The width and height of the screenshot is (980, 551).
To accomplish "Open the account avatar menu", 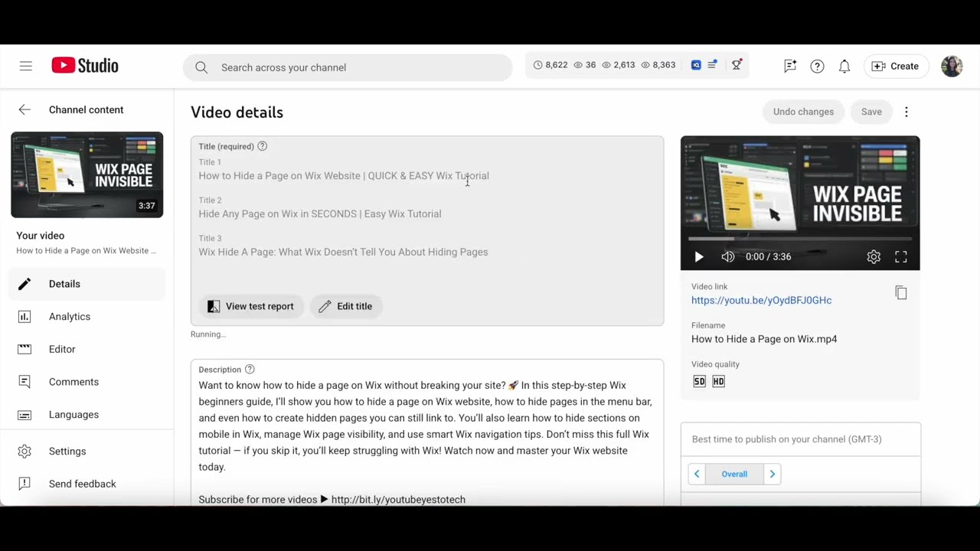I will click(x=952, y=67).
